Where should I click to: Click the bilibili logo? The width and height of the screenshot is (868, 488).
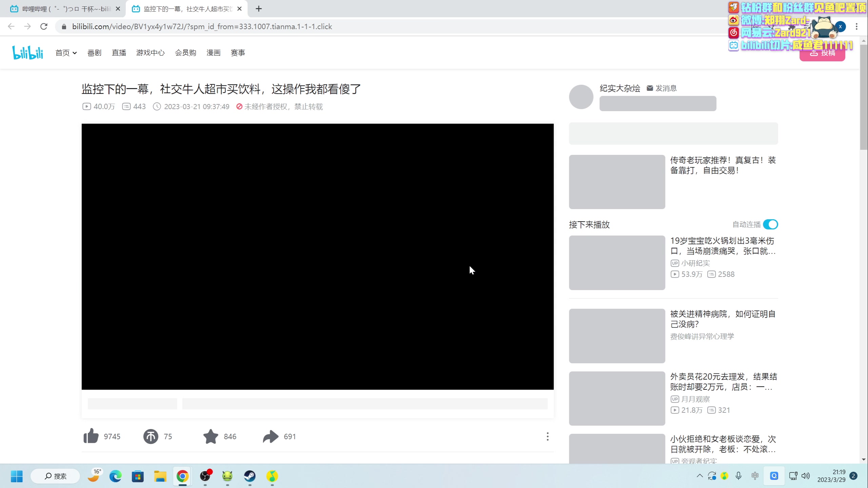28,53
